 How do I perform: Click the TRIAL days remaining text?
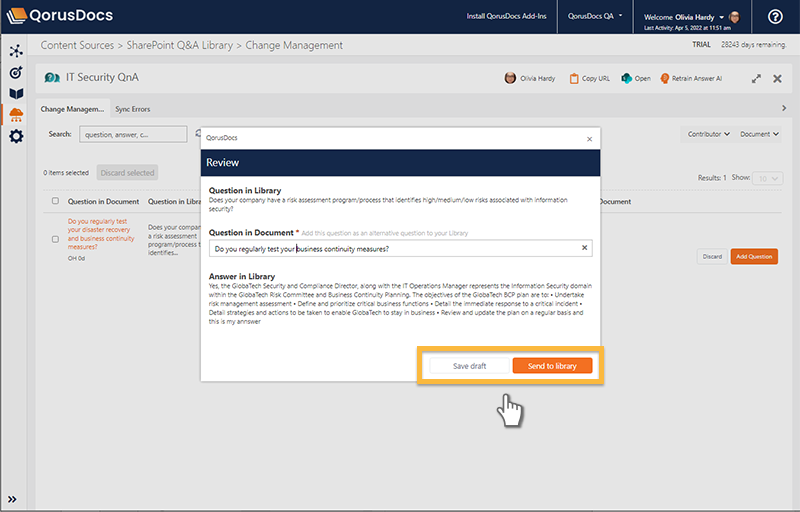(739, 45)
